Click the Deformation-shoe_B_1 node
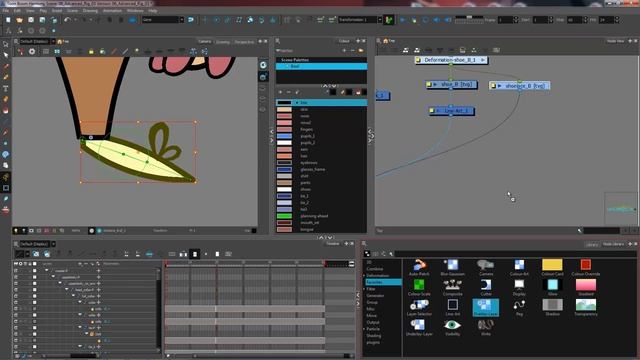 (x=451, y=60)
